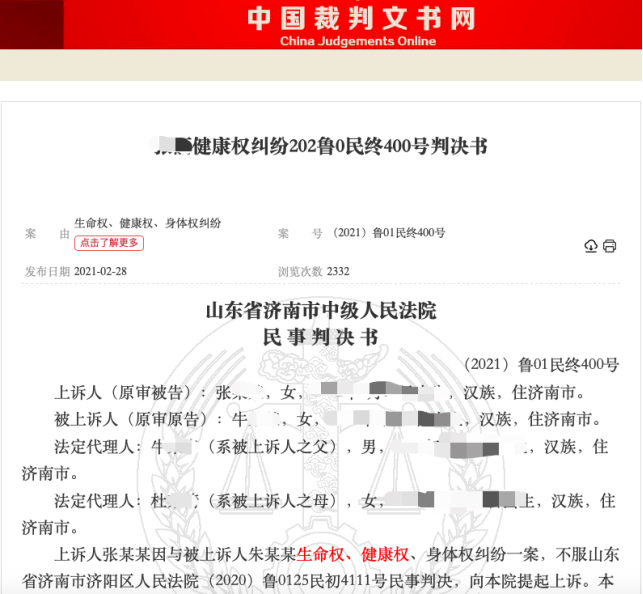The image size is (643, 594).
Task: Click the case cause text 生命权、健康权、身体权纠纷
Action: pos(148,223)
